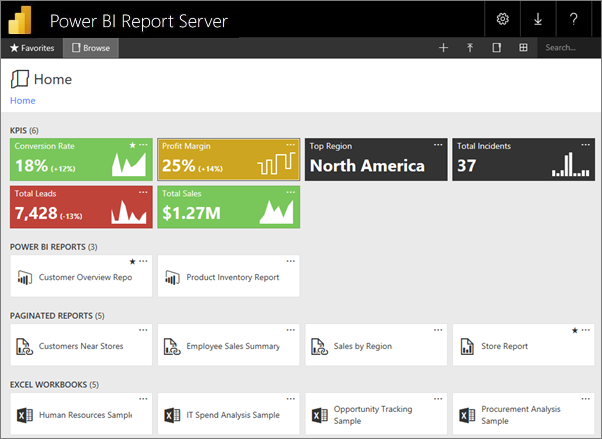This screenshot has height=439, width=602.
Task: Open the Product Inventory Report
Action: 232,277
